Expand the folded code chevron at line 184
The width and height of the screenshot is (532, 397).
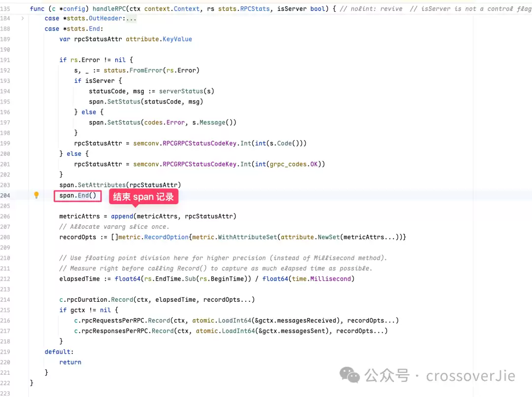[23, 18]
